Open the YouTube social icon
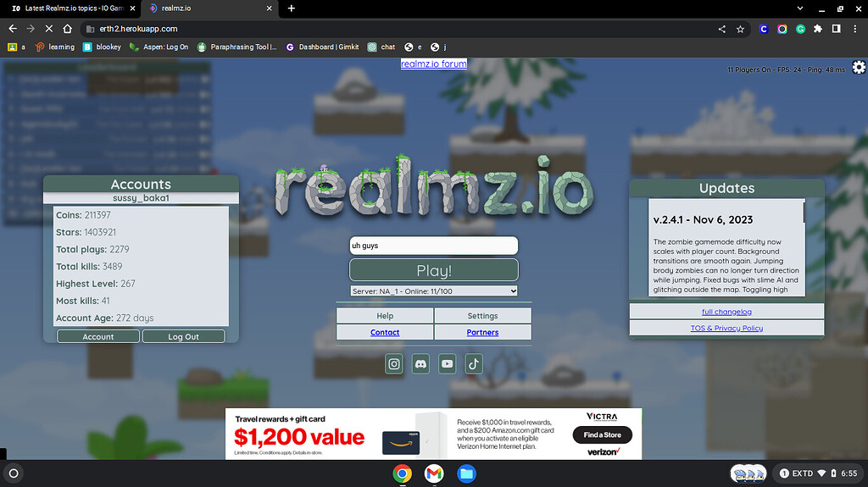Screen dimensions: 868x487 click(x=448, y=363)
